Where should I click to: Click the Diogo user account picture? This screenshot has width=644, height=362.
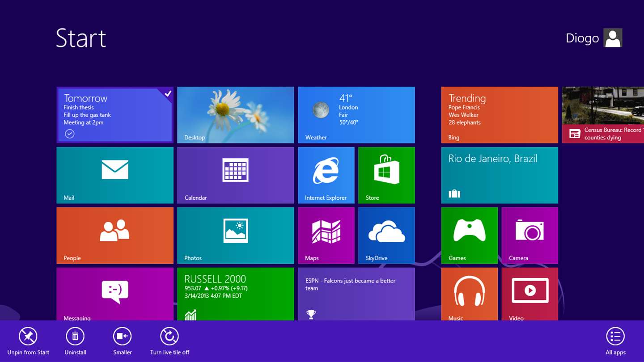[613, 38]
